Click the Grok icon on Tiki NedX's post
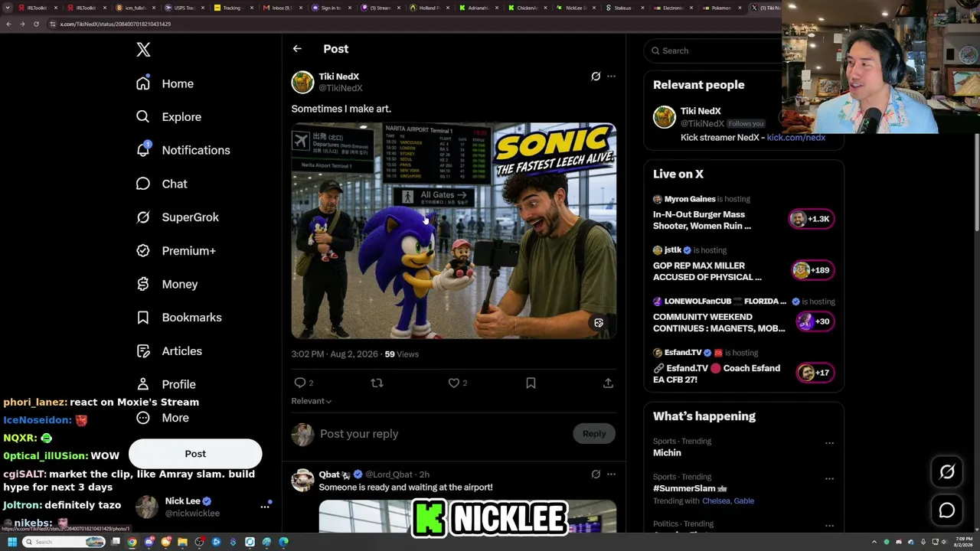980x551 pixels. 596,77
